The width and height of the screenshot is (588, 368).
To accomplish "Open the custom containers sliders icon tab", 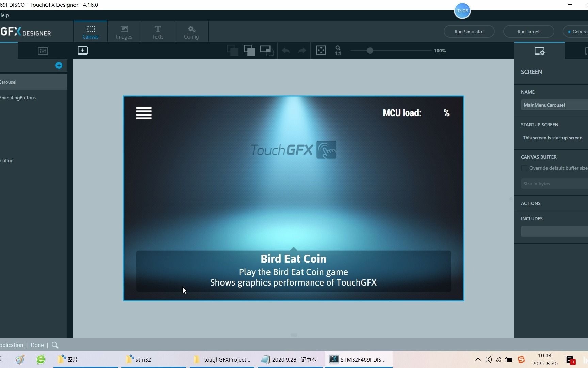I will 43,51.
